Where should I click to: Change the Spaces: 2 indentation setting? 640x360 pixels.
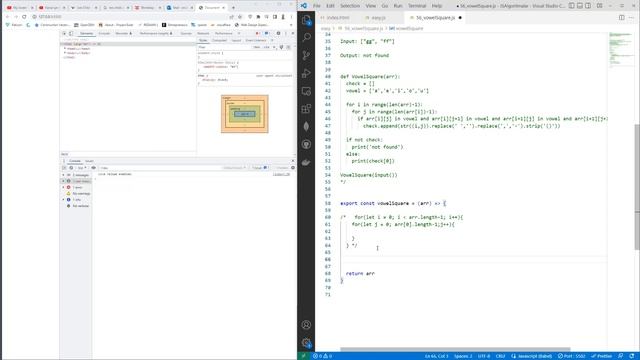point(463,356)
